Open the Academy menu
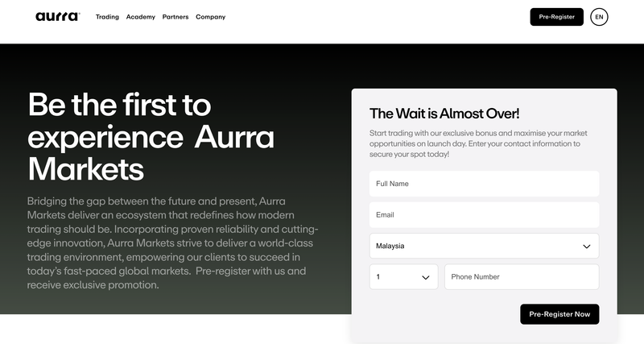This screenshot has height=344, width=644. pos(140,17)
